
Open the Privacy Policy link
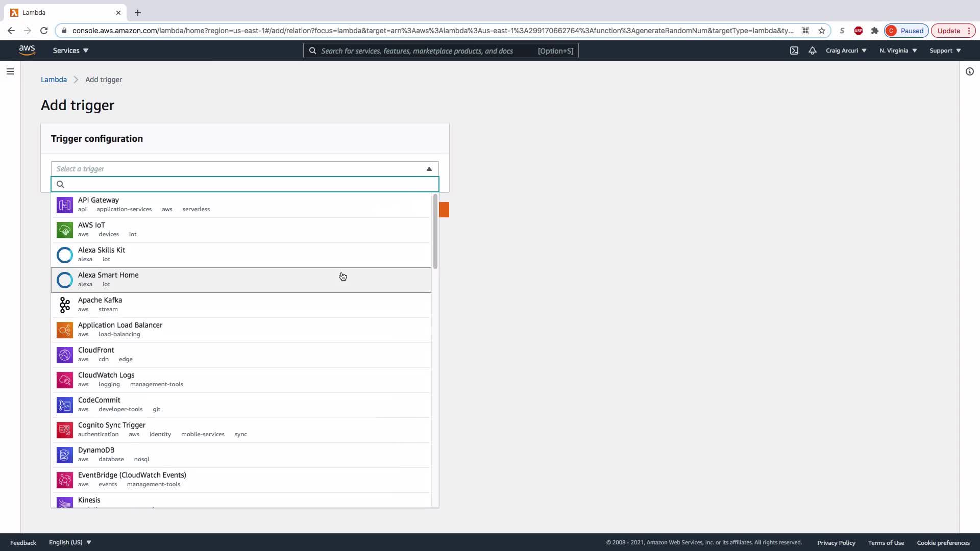coord(836,543)
